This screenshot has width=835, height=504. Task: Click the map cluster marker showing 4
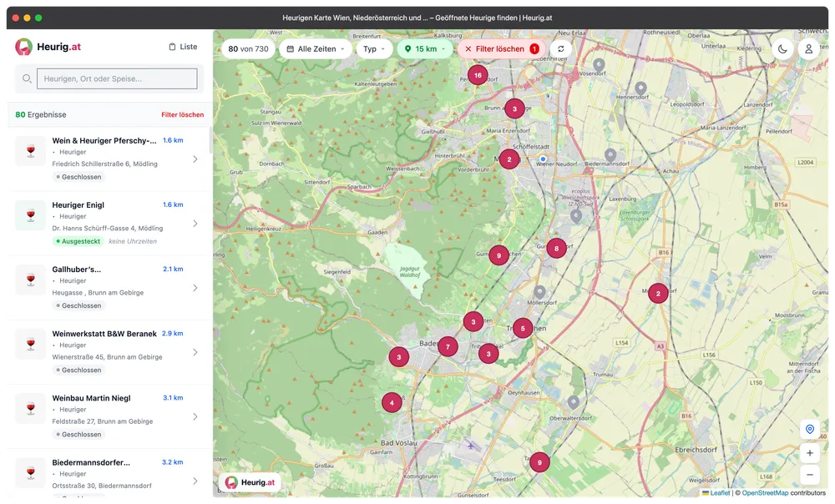(392, 403)
